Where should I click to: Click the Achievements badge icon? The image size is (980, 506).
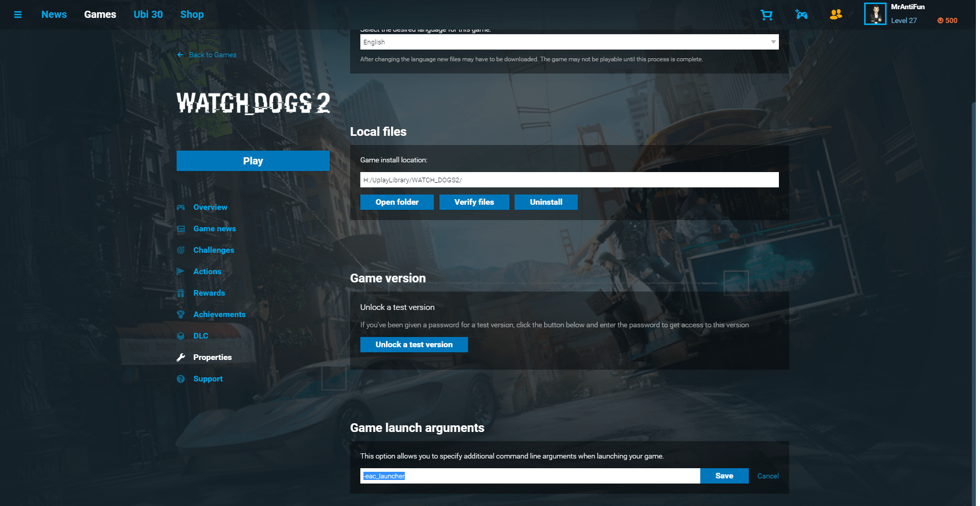pos(182,315)
